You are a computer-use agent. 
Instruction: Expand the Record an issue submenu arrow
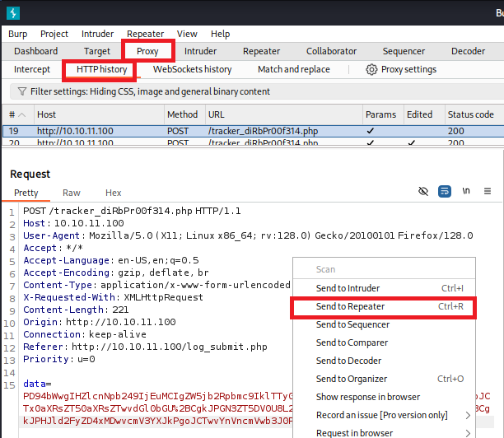tap(469, 415)
